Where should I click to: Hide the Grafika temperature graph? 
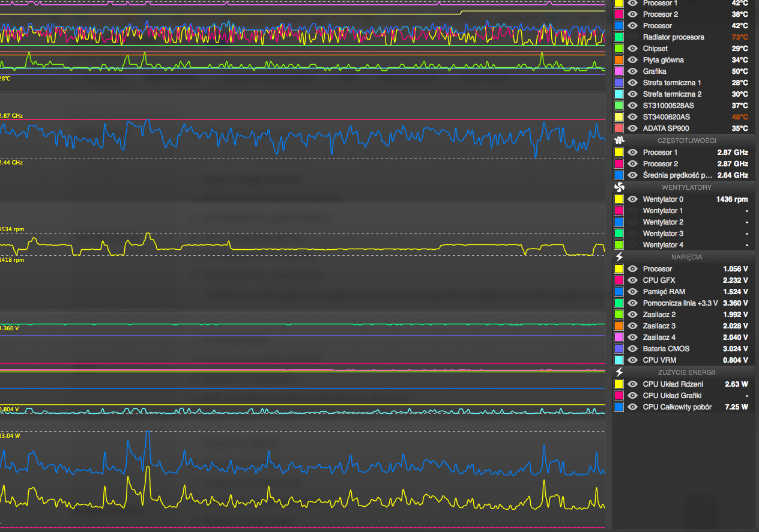pos(632,71)
